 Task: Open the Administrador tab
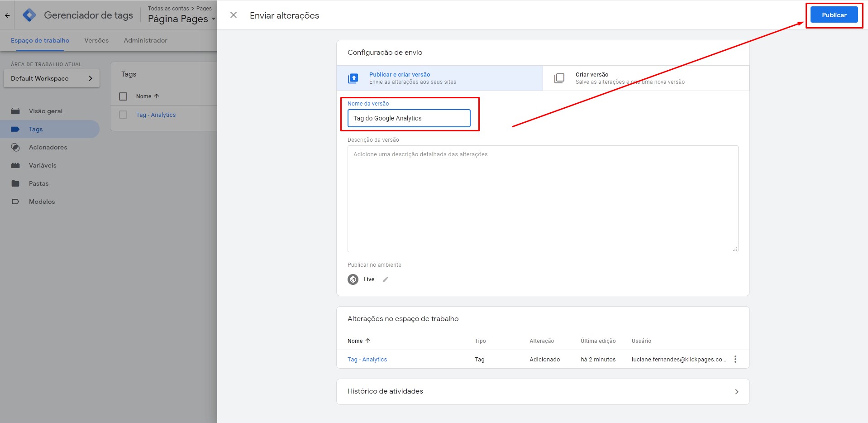tap(145, 40)
